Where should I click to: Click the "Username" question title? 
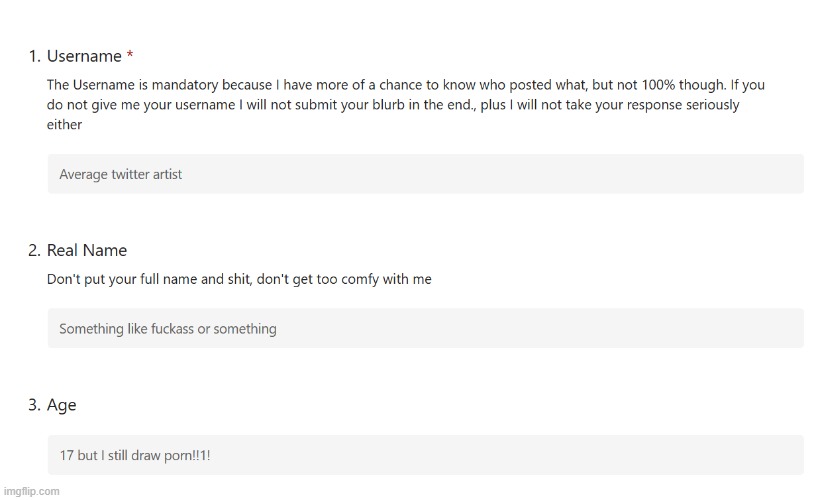[x=84, y=56]
